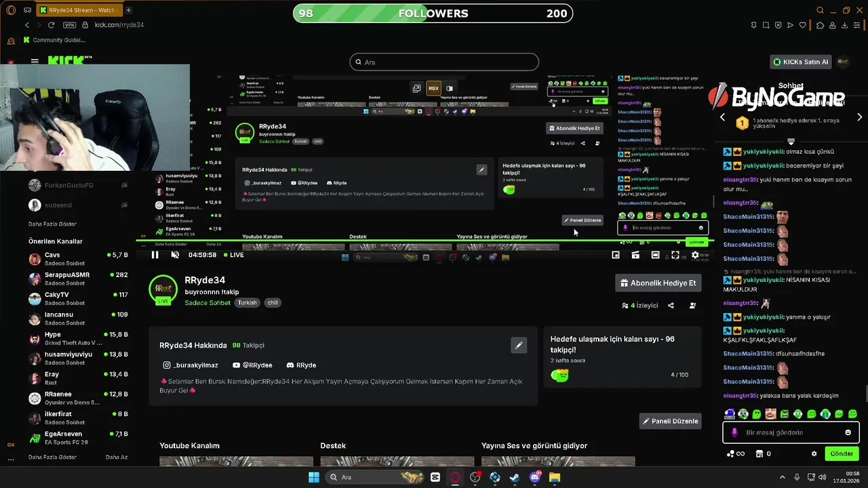
Task: Open the ilkerfirat recommended channel
Action: (78, 418)
